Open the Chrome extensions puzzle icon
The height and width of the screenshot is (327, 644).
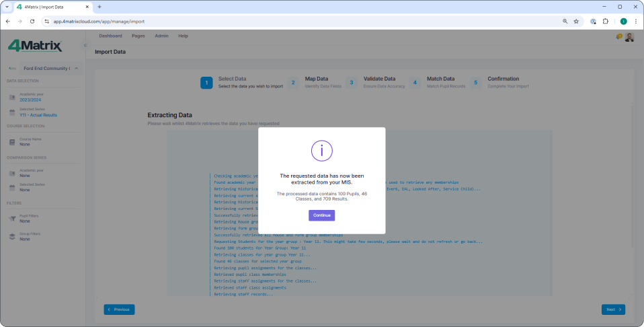606,22
